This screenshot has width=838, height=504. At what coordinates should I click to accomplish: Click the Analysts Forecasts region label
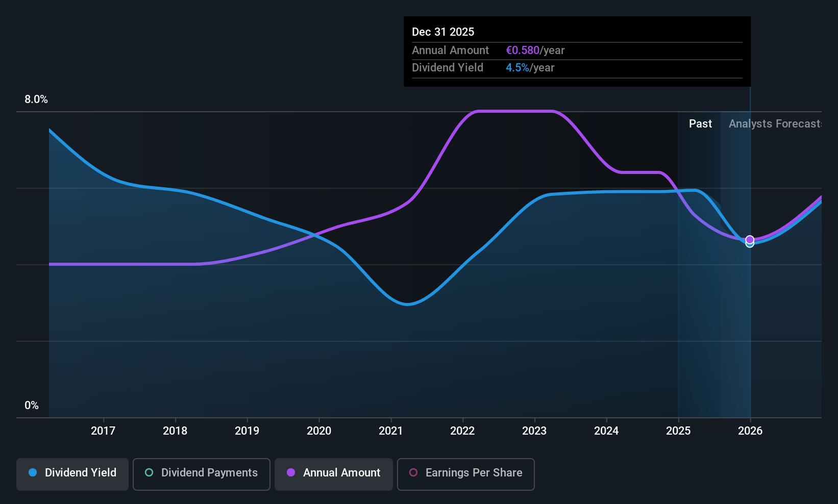[775, 124]
